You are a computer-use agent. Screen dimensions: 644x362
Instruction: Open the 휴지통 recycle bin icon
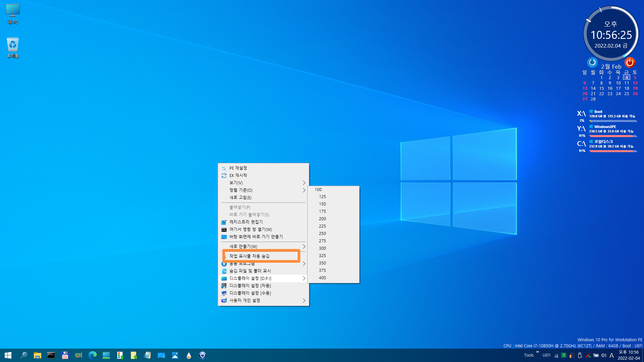[13, 48]
